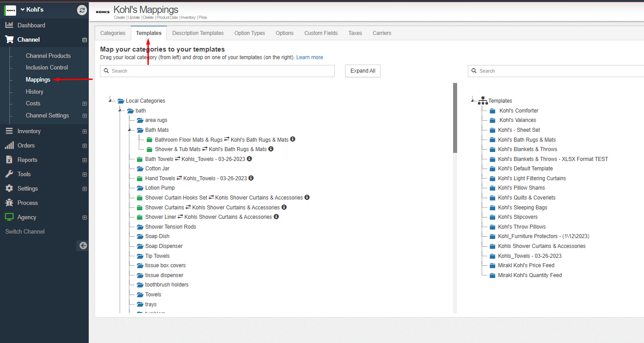Click the templates search field on the right
Image resolution: width=644 pixels, height=343 pixels.
coord(556,71)
